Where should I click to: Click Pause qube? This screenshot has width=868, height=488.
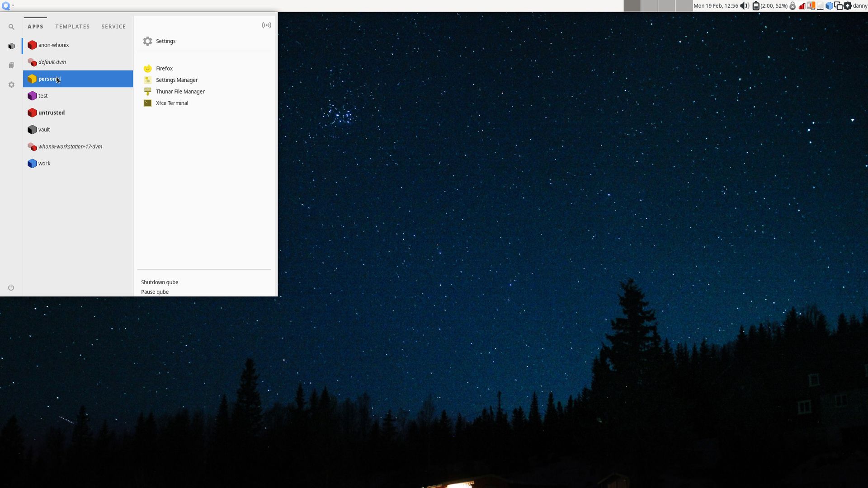click(155, 292)
